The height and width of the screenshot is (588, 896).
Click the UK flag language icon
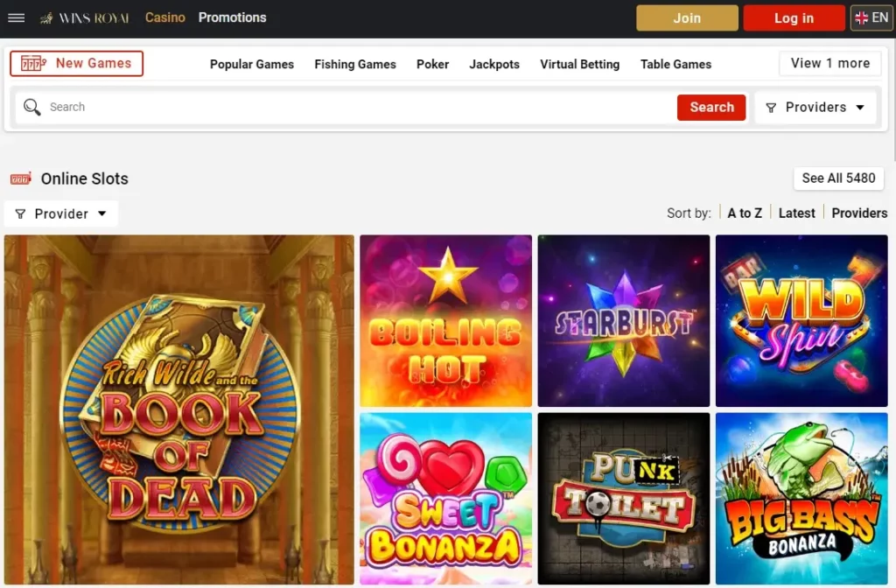861,18
